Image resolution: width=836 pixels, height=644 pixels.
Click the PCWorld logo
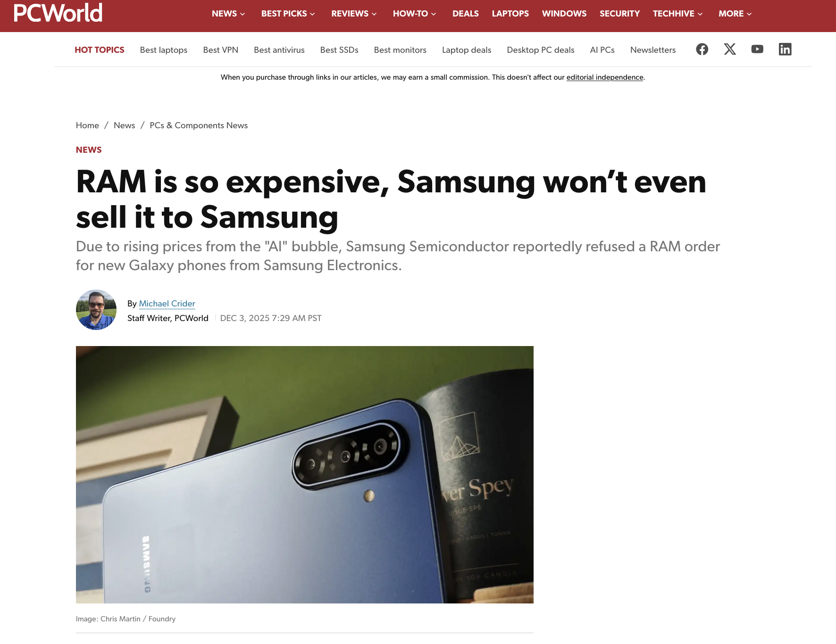[58, 13]
